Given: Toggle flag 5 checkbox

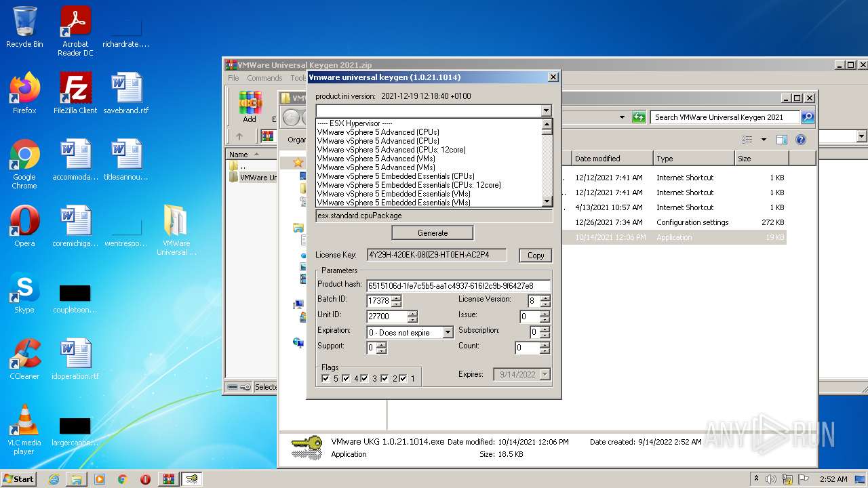Looking at the screenshot, I should 326,378.
